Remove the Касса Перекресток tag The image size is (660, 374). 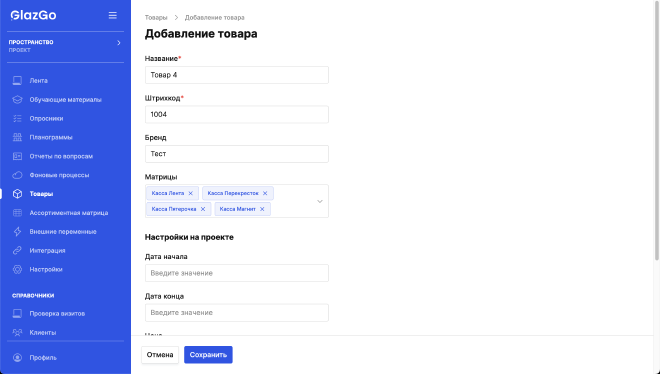(x=265, y=193)
